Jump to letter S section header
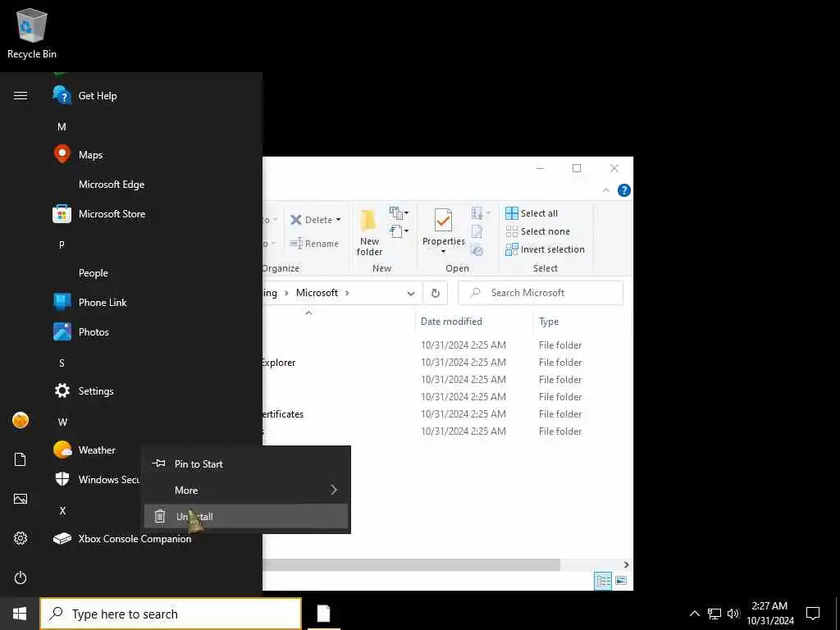 [62, 363]
